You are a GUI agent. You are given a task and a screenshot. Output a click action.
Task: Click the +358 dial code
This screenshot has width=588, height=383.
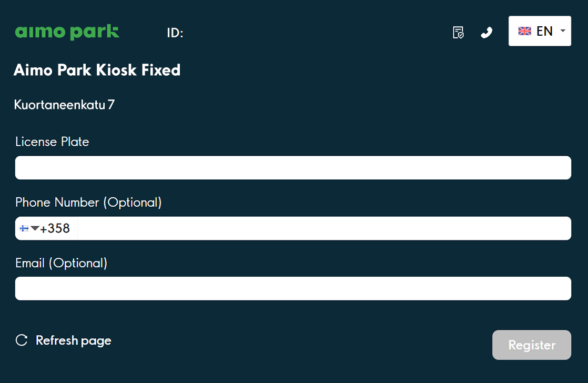click(55, 228)
